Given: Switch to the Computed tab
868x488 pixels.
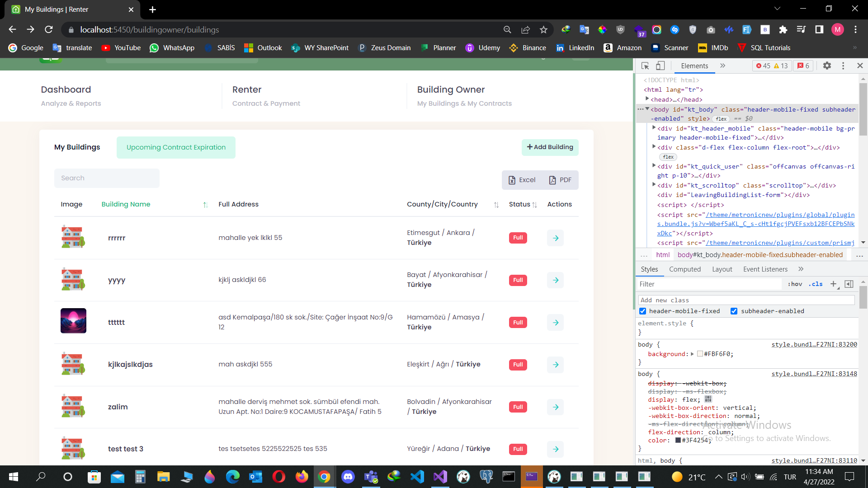Looking at the screenshot, I should (684, 269).
